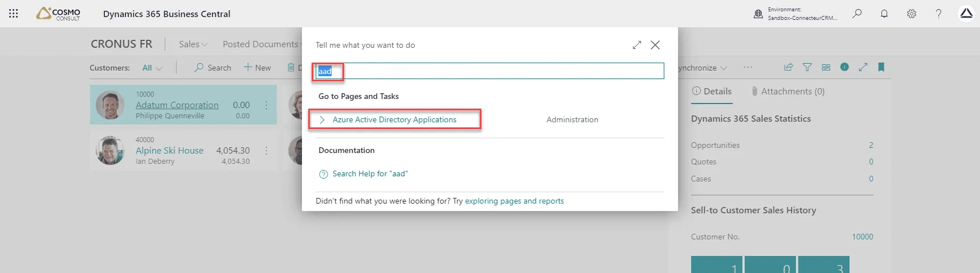Switch to the Attachments (0) tab
The width and height of the screenshot is (980, 273).
coord(788,92)
